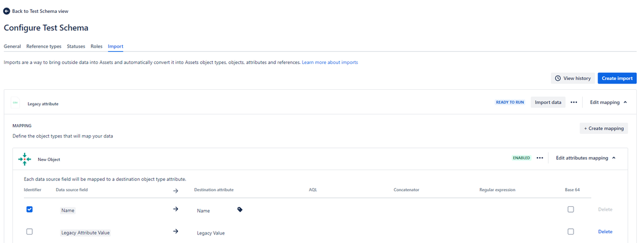Click the Legacy attribute import name
Screen dimensions: 644x243
coord(43,104)
